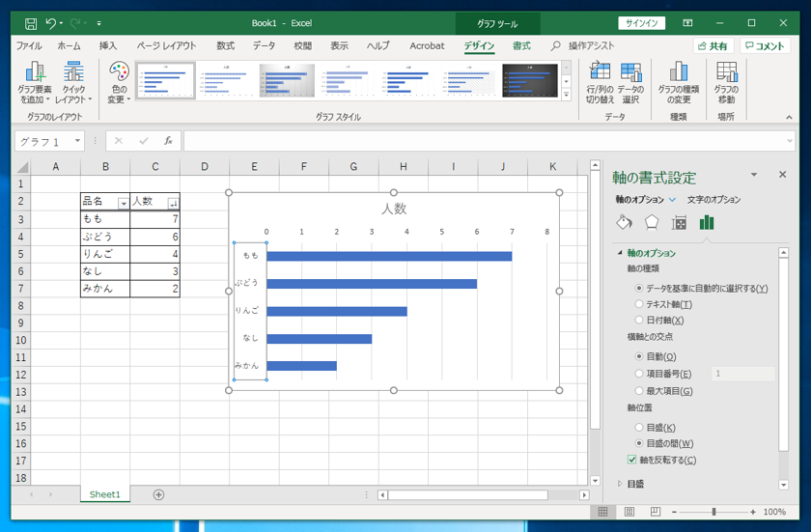Screen dimensions: 811x532
Task: Switch to Normal view icon
Action: (x=603, y=512)
